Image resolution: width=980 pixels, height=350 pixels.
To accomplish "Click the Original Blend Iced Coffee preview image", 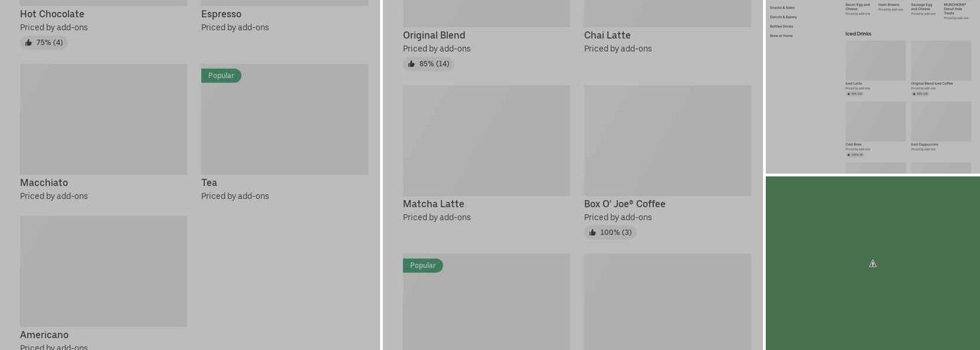I will (x=941, y=60).
